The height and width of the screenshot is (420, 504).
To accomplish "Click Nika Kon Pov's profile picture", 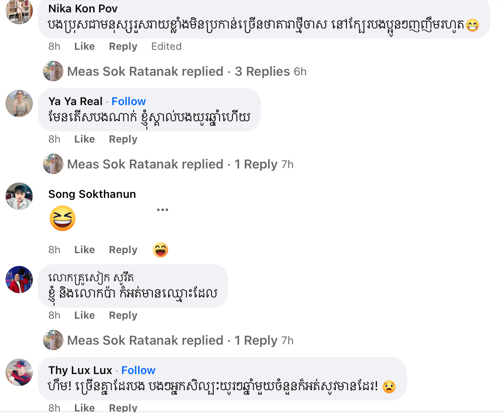I will [19, 10].
